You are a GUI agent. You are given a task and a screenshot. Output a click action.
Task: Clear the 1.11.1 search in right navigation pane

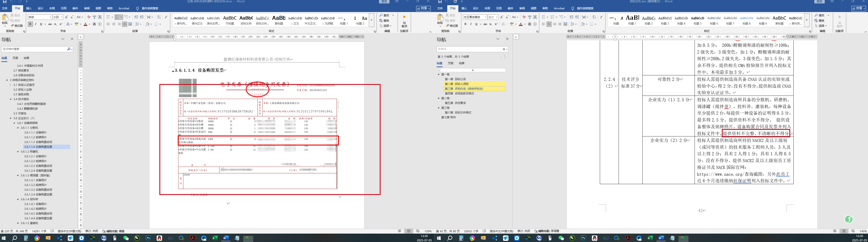point(504,49)
